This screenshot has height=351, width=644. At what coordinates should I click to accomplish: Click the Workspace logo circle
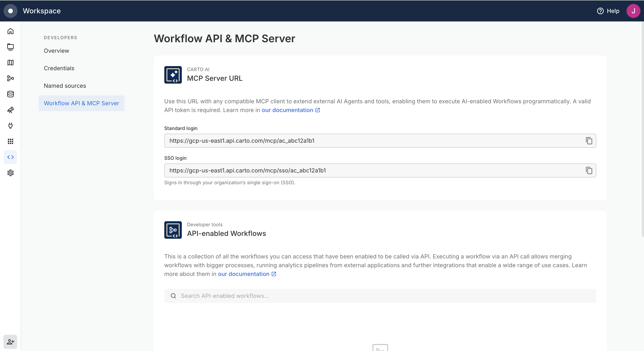coord(10,11)
